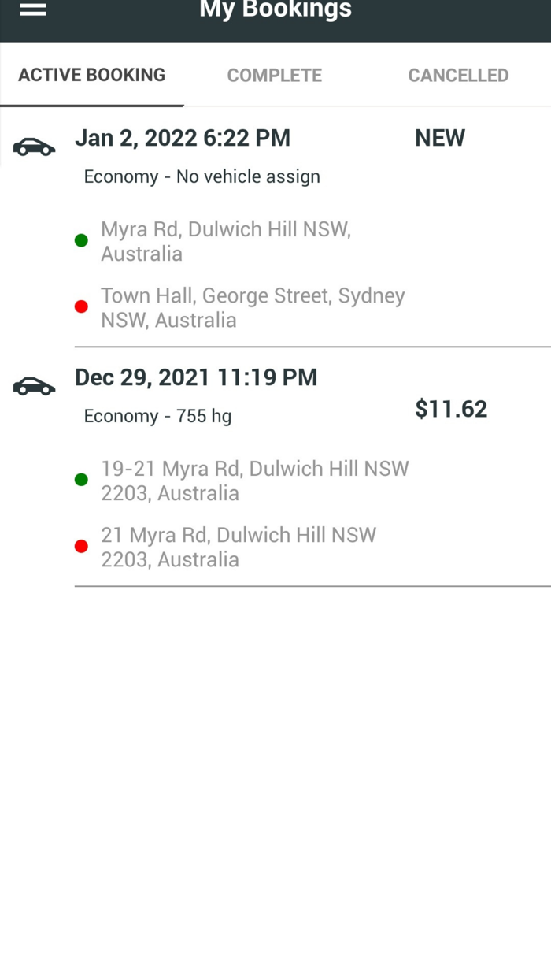This screenshot has width=551, height=980.
Task: Click the green pickup dot for the Dec 29 trip
Action: (81, 479)
